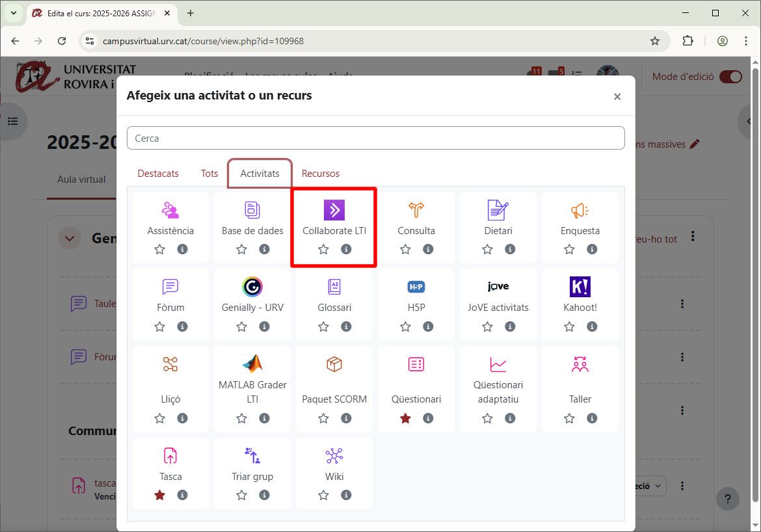Screen dimensions: 761x532
Task: Open info for the Assistència activity
Action: [182, 249]
